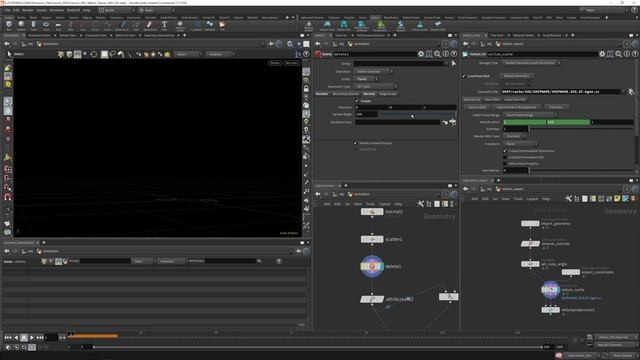Click the Select arrow tool in viewport

(9, 54)
